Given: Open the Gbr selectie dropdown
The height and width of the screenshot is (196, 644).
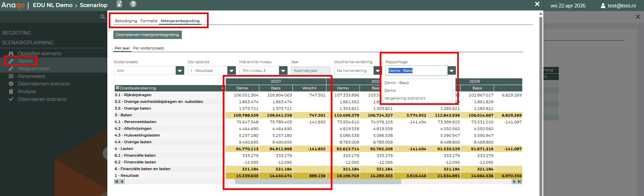Looking at the screenshot, I should pyautogui.click(x=231, y=71).
